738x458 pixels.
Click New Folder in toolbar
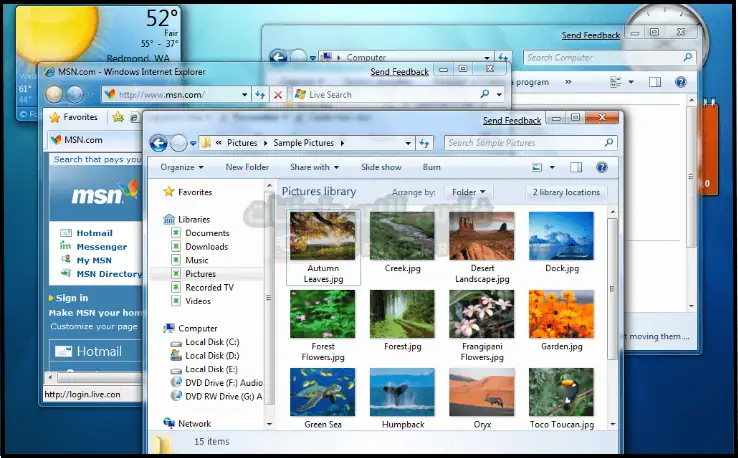pyautogui.click(x=247, y=167)
